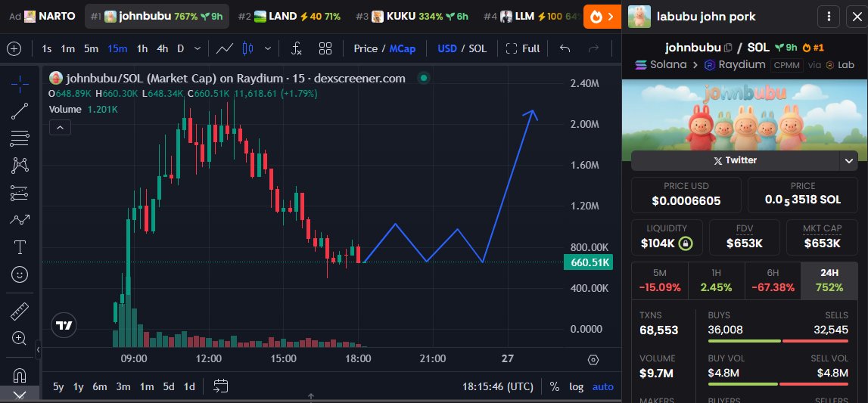Select the 1h timeframe
The width and height of the screenshot is (868, 403).
pos(142,48)
